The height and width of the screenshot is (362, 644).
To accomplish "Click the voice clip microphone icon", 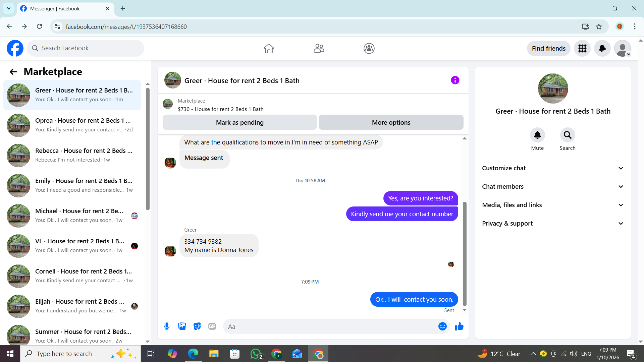I will coord(167,326).
